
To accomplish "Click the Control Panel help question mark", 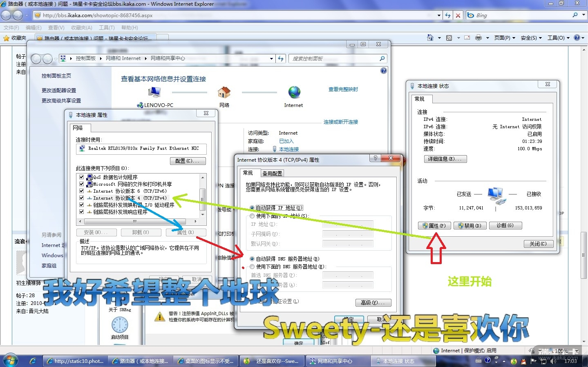I will pyautogui.click(x=384, y=71).
